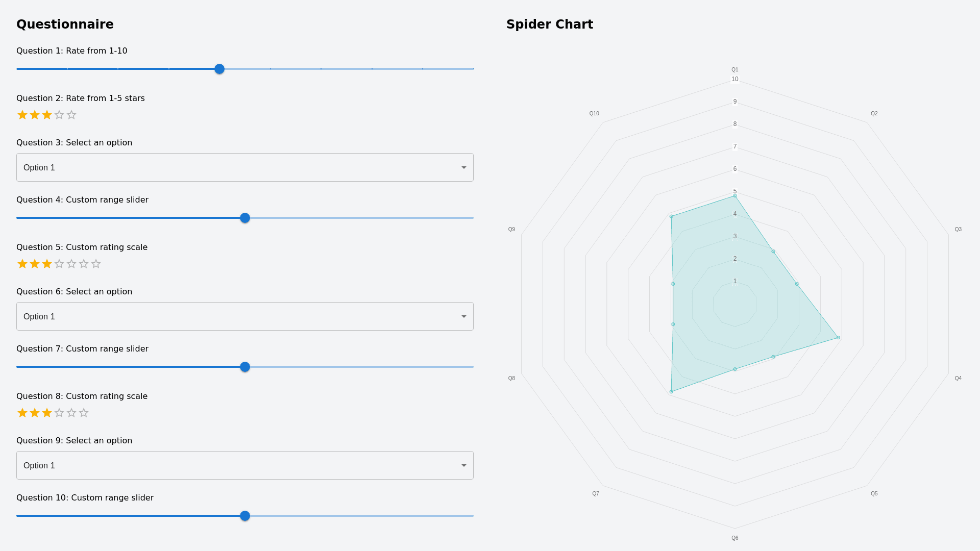Click the Q10 data point on spider chart

click(x=671, y=217)
